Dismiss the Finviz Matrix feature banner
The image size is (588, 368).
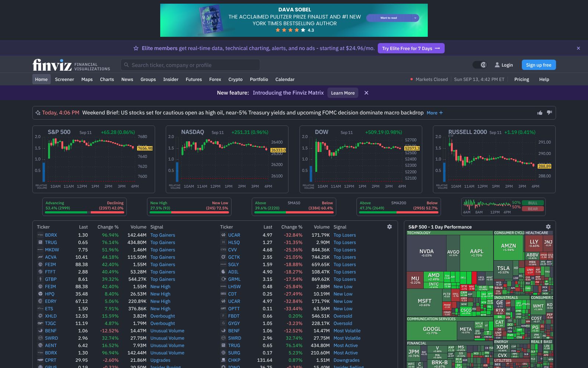pos(366,93)
